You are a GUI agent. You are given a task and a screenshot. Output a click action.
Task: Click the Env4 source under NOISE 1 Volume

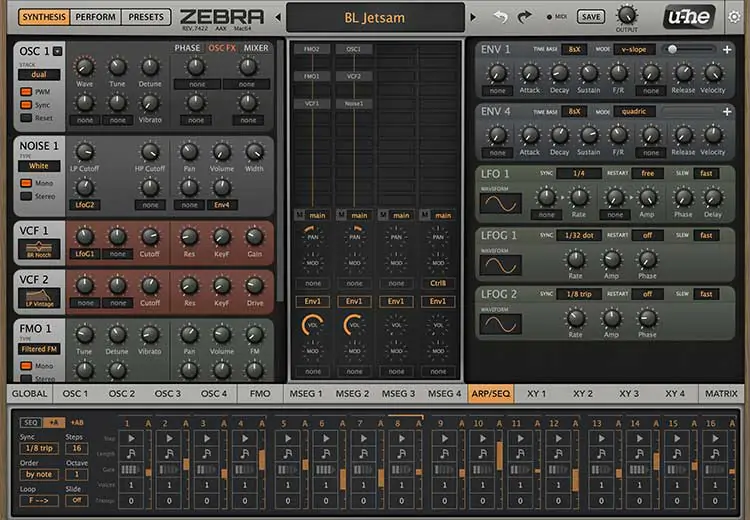(x=221, y=205)
